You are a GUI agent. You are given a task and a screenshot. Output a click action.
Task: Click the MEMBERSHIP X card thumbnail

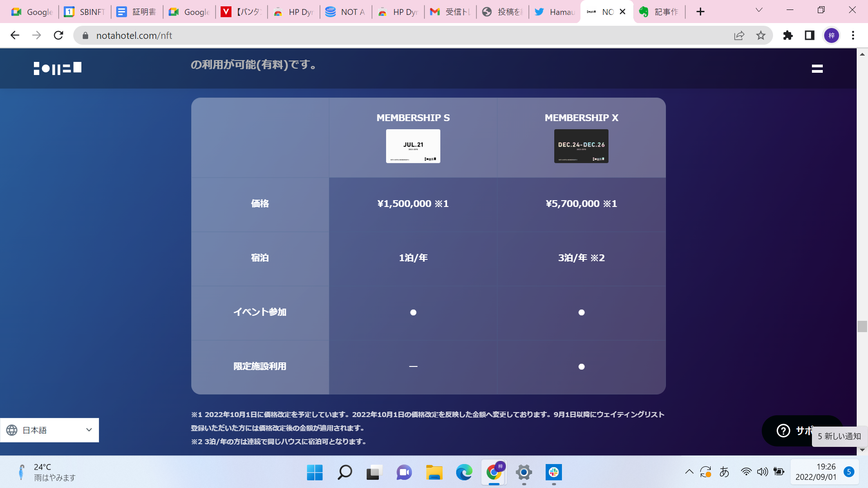581,146
